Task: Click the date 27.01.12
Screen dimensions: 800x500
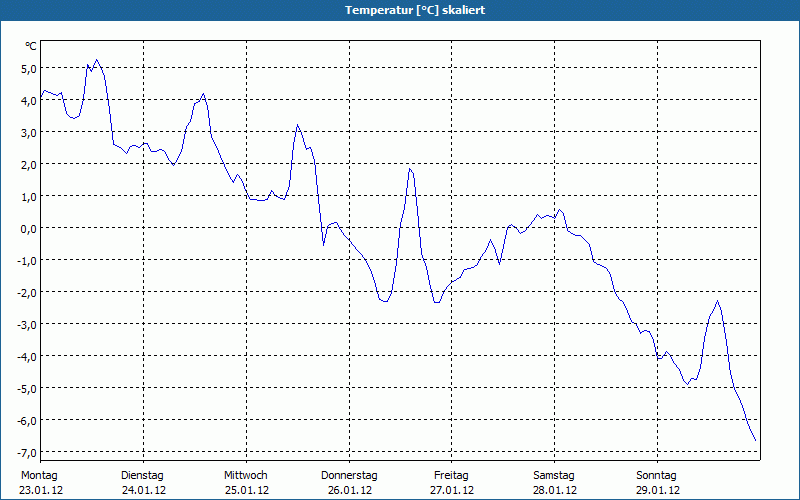Action: (x=452, y=490)
